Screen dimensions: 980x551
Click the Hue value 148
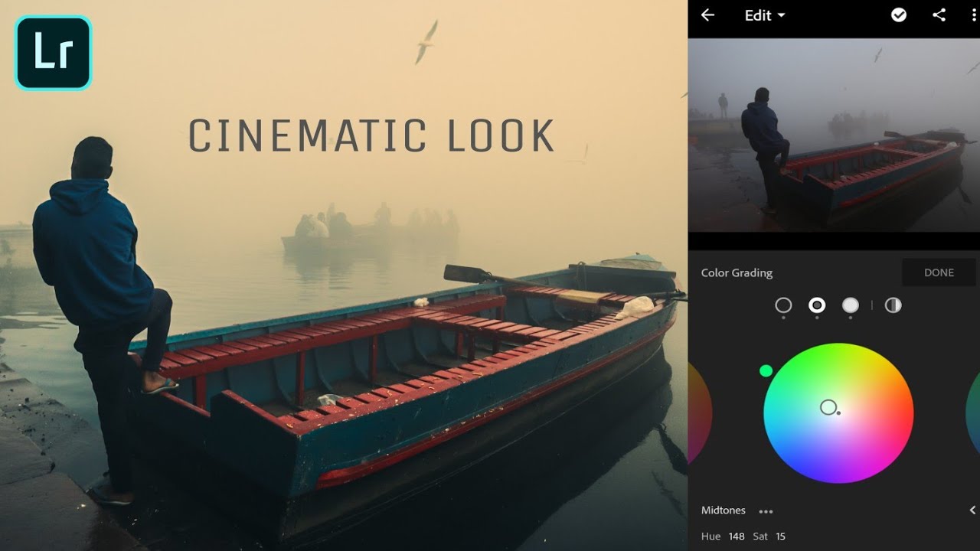(737, 536)
